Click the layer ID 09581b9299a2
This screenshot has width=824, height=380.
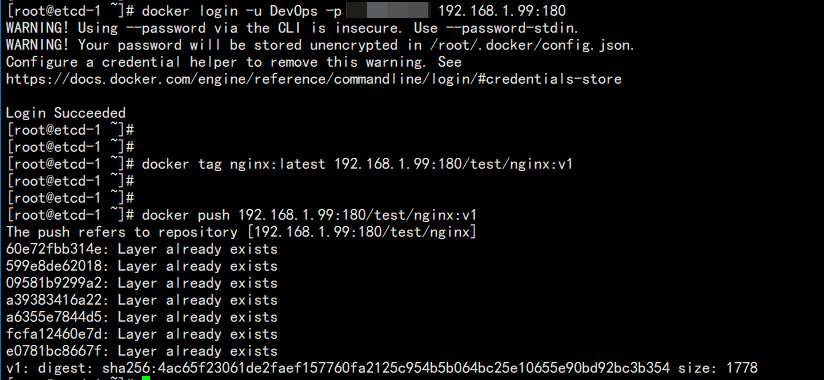coord(54,283)
